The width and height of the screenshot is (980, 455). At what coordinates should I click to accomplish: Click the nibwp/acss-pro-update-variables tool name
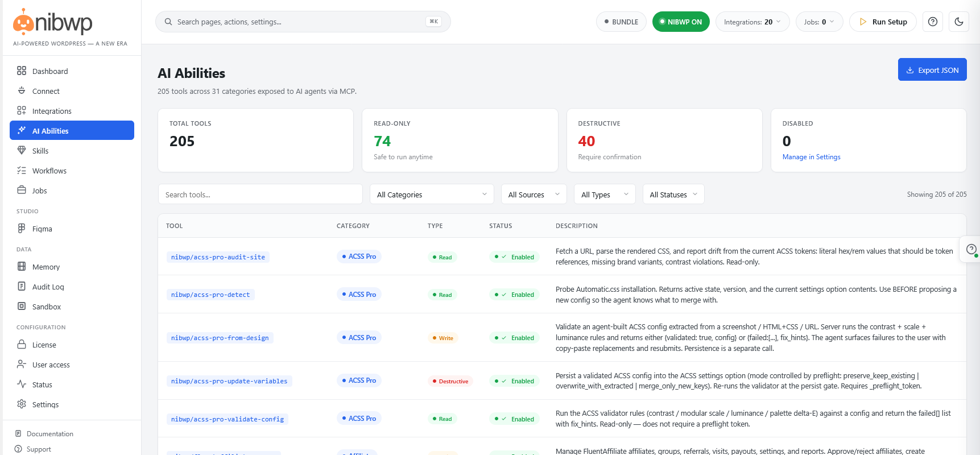point(229,381)
